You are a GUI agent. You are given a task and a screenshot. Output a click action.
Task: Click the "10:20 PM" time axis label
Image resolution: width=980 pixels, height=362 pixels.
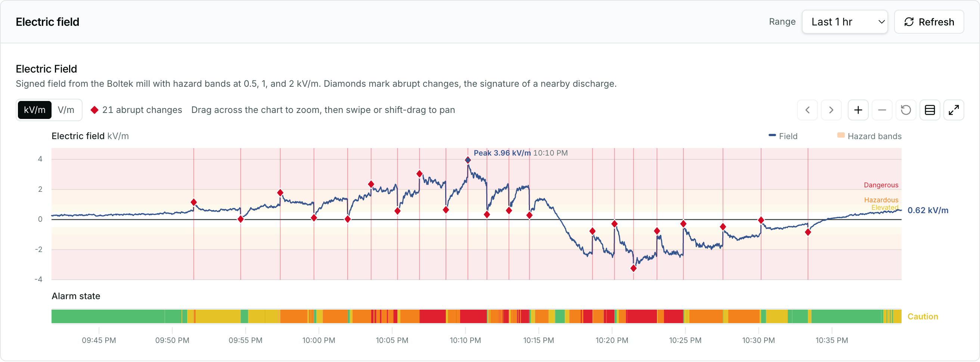[x=612, y=341]
